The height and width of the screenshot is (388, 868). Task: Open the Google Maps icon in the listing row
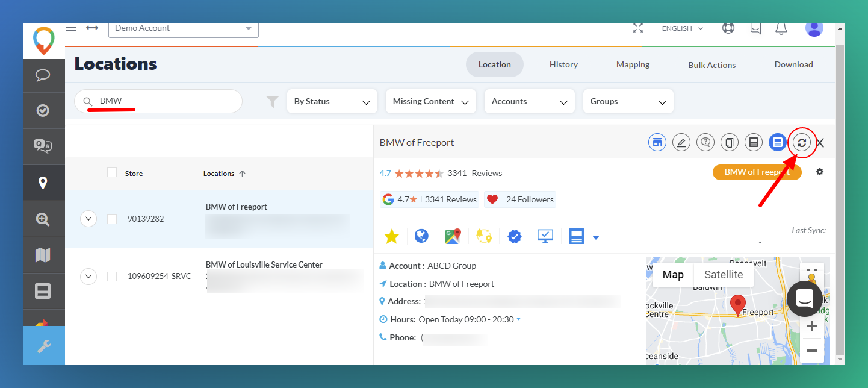tap(453, 237)
